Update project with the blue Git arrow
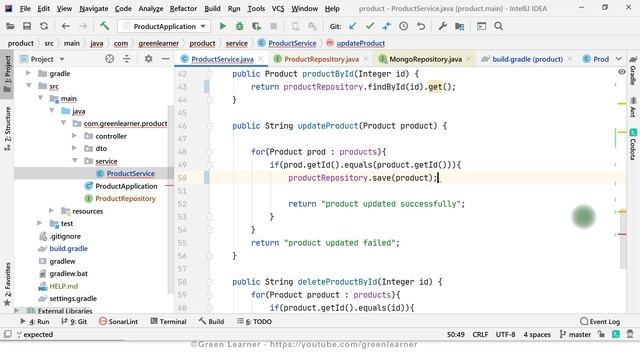This screenshot has width=640, height=360. point(352,27)
